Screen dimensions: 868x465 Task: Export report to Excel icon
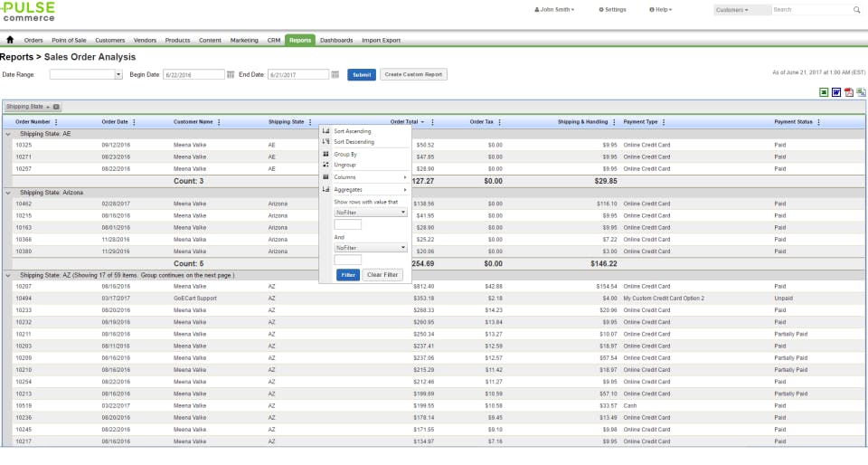(x=824, y=92)
